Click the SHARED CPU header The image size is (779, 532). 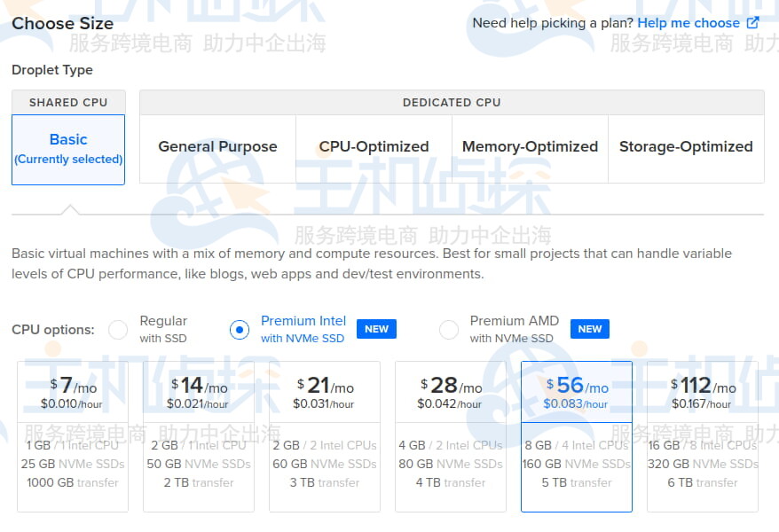tap(68, 102)
